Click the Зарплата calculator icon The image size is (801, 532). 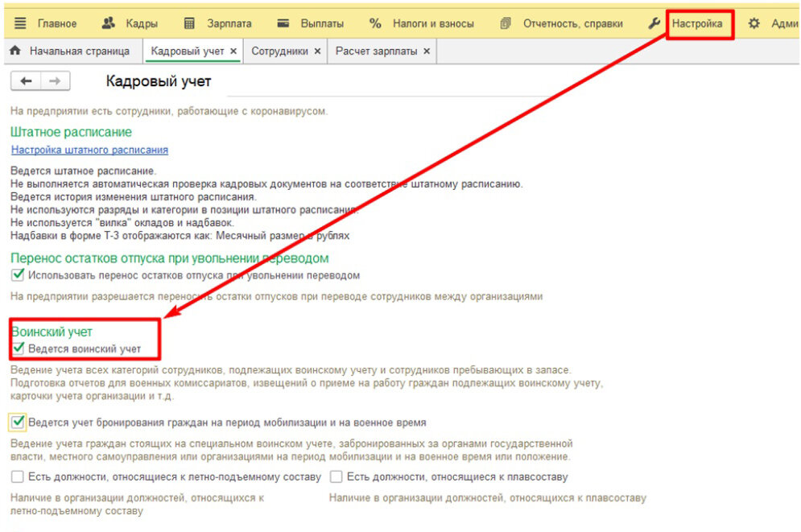tap(189, 23)
